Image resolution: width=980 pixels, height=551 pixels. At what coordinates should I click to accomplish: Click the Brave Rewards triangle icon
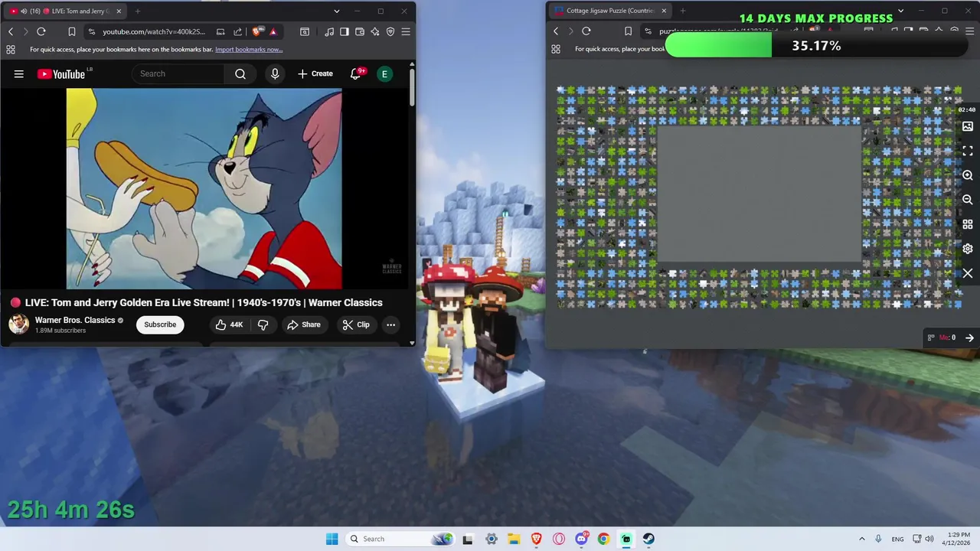(x=273, y=31)
